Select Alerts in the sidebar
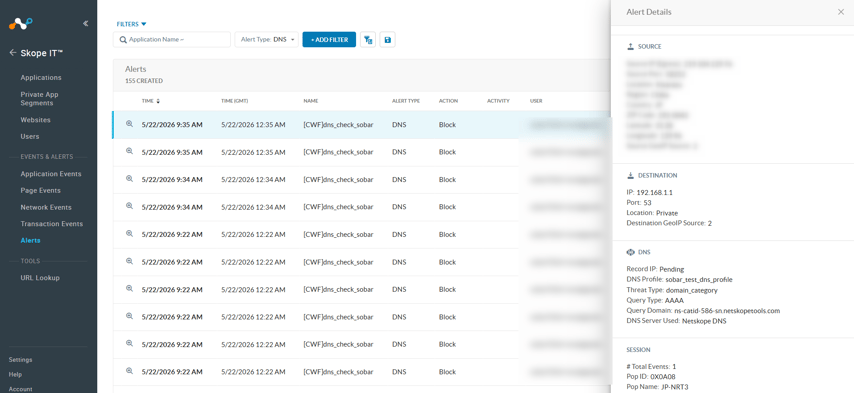This screenshot has width=854, height=393. pyautogui.click(x=30, y=241)
